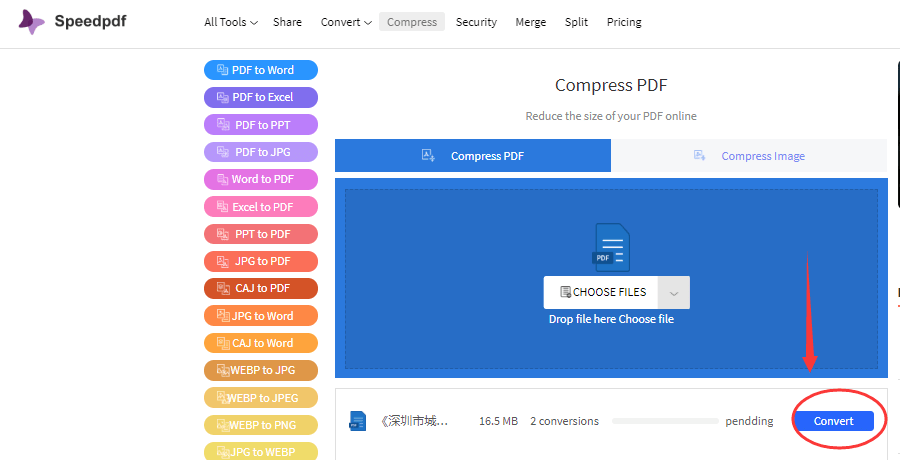The width and height of the screenshot is (900, 460).
Task: Click the PDF file icon in drop zone
Action: click(612, 247)
